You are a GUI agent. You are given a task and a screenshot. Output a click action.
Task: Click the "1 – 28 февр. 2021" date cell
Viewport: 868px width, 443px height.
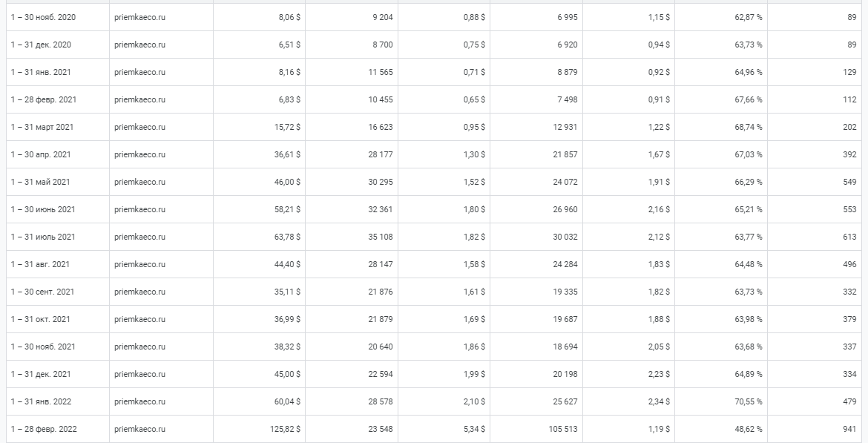pyautogui.click(x=44, y=99)
